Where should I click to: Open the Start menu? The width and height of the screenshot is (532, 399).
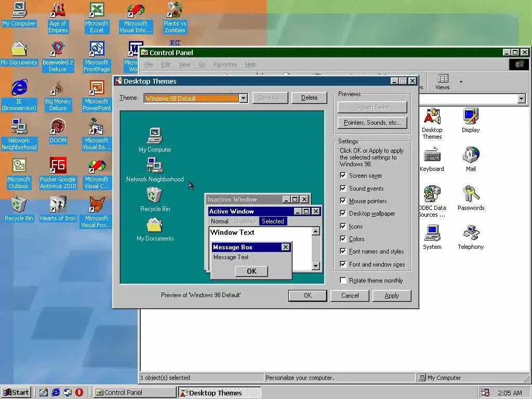pos(16,393)
